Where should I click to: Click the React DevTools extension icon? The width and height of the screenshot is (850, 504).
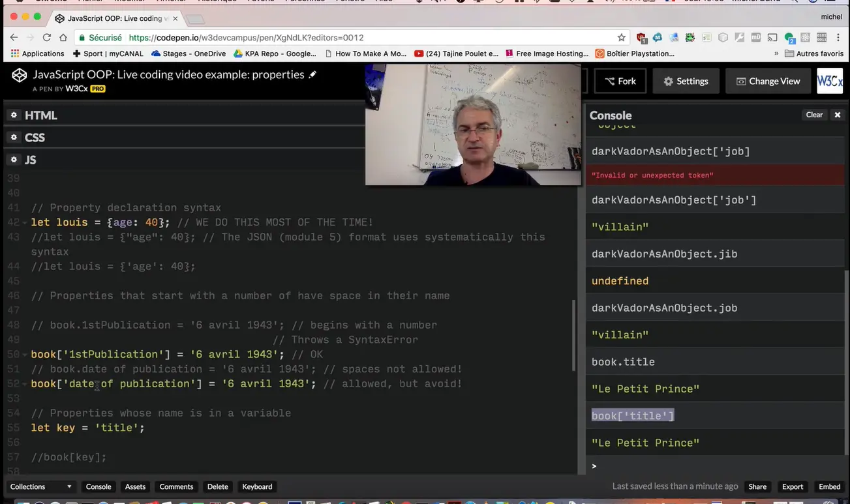[x=806, y=38]
